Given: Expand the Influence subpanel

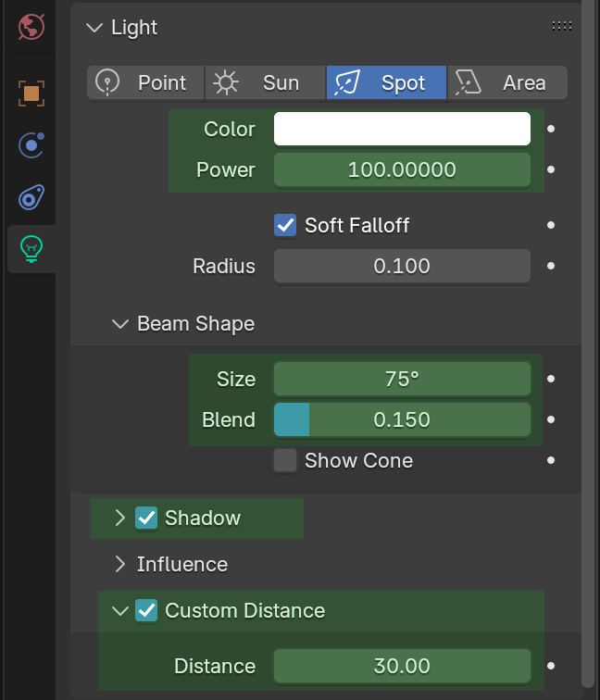Looking at the screenshot, I should (x=119, y=564).
